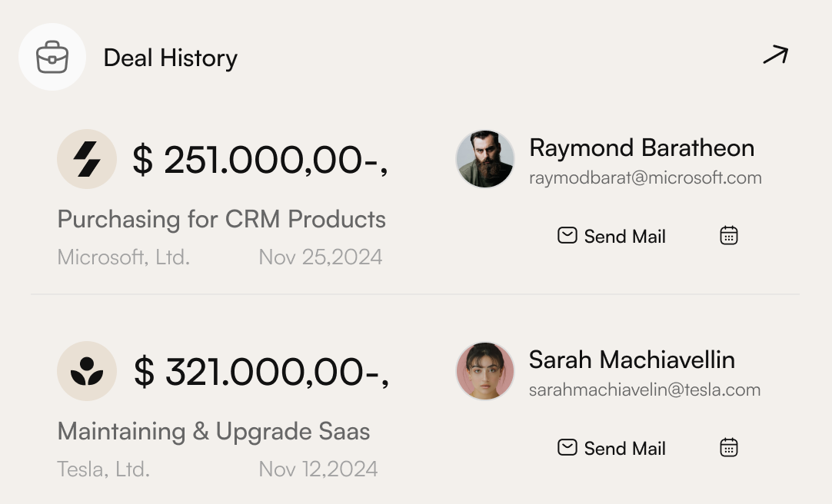
Task: Open Deal History with the arrow icon
Action: coord(776,55)
